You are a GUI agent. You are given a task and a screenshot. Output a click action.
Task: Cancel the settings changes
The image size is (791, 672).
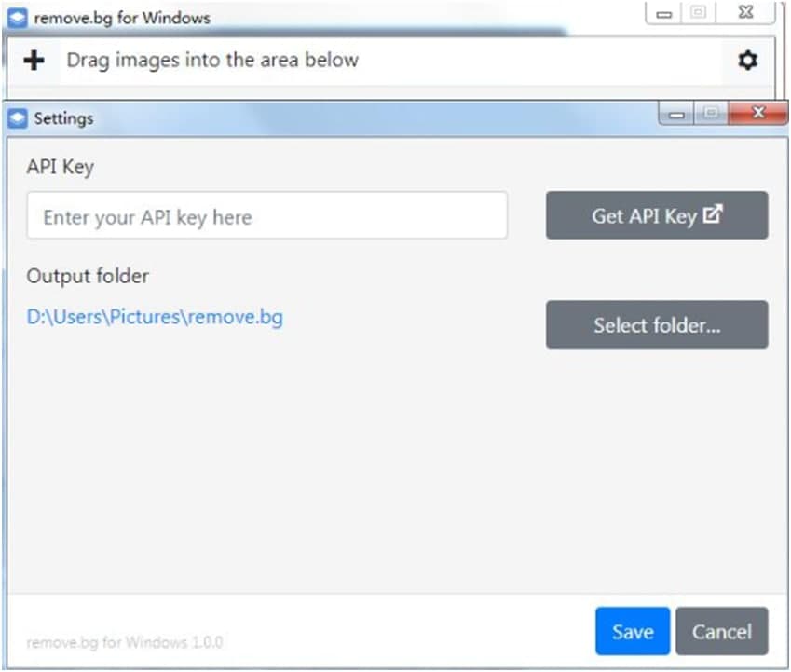(721, 632)
